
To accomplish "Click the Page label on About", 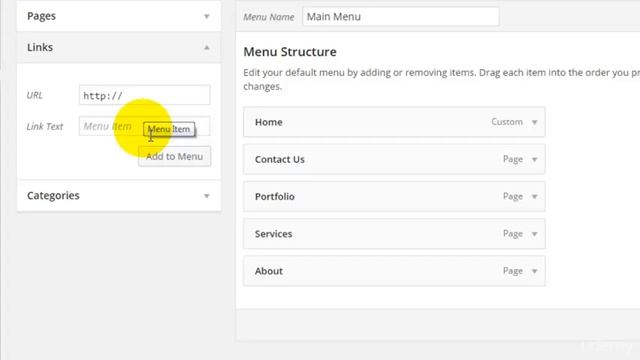I will click(x=513, y=271).
